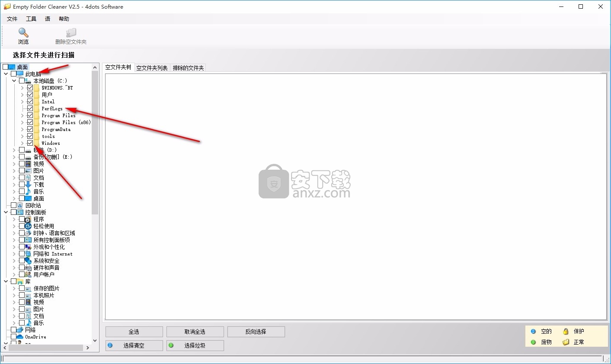Click the 用户帐户 users icon
Image resolution: width=611 pixels, height=364 pixels.
click(28, 275)
